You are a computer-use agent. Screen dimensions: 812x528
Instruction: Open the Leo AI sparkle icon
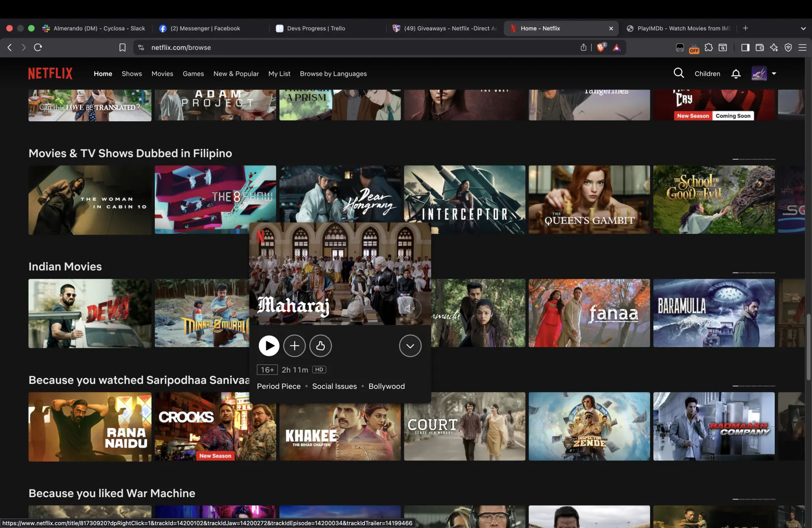coord(774,47)
